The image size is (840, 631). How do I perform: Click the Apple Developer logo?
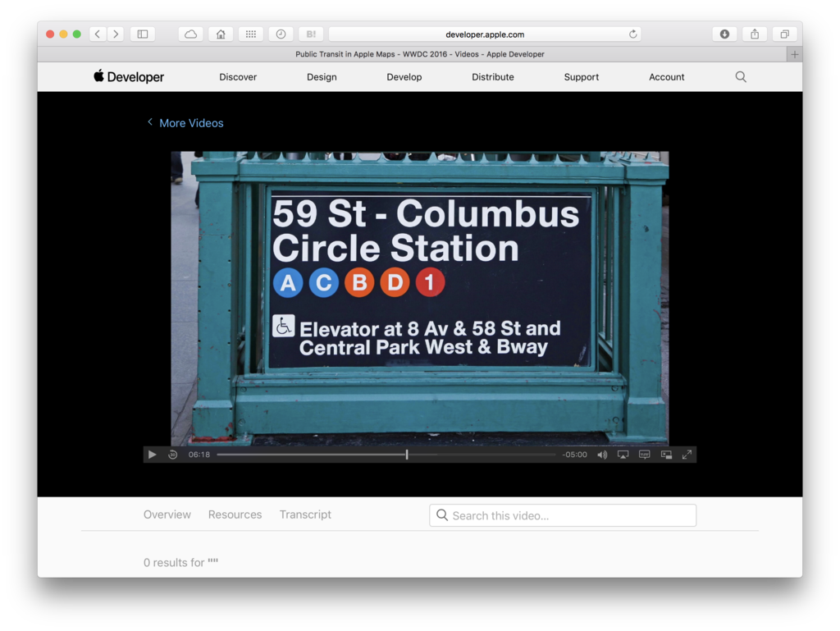click(129, 76)
